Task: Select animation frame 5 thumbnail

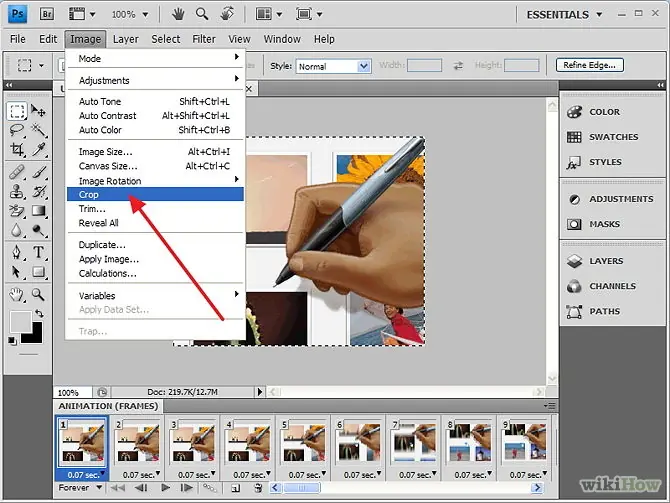Action: point(303,443)
